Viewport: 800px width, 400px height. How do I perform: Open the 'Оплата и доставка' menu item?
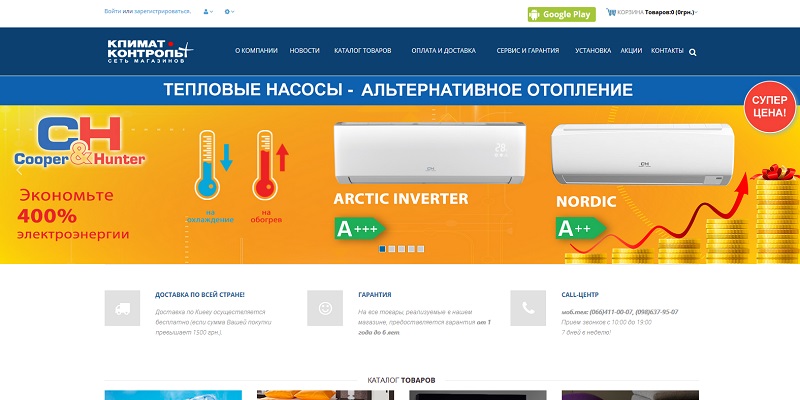point(443,51)
